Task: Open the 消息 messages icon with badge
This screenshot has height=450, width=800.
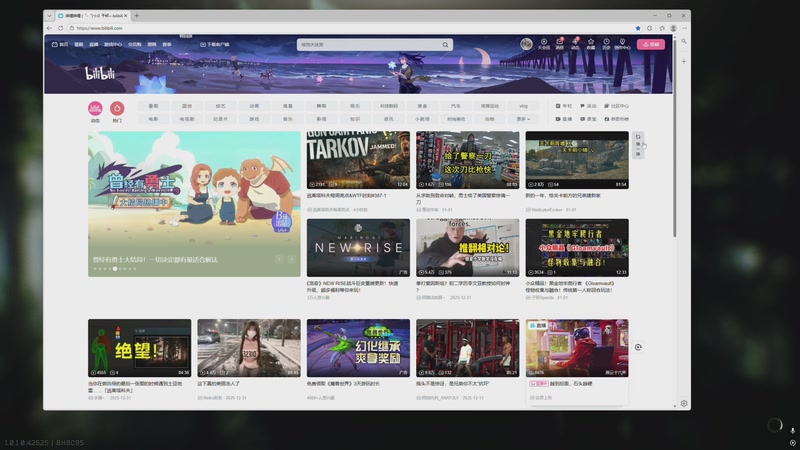Action: point(560,44)
